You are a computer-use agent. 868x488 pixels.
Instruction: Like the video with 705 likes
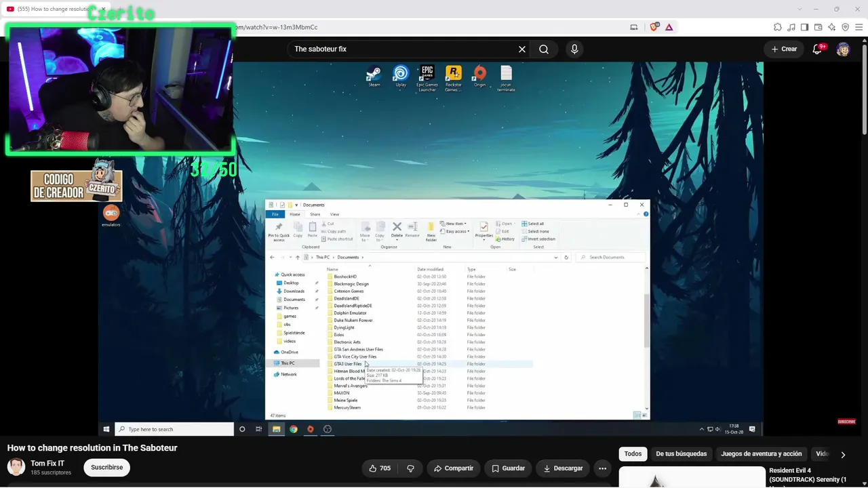(x=380, y=468)
